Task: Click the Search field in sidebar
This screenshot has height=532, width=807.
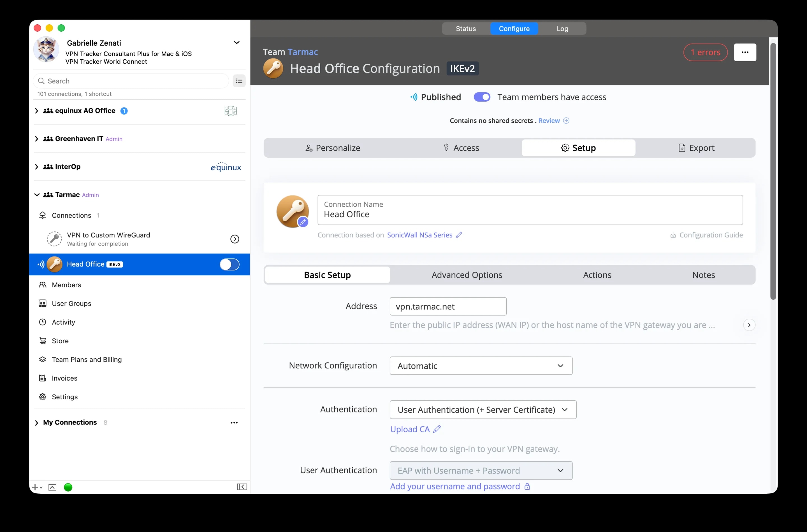Action: [x=131, y=81]
